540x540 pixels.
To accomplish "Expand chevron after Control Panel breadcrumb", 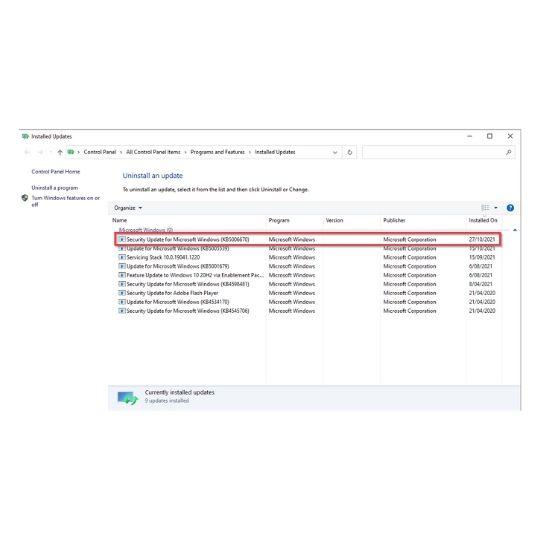I will pyautogui.click(x=121, y=152).
